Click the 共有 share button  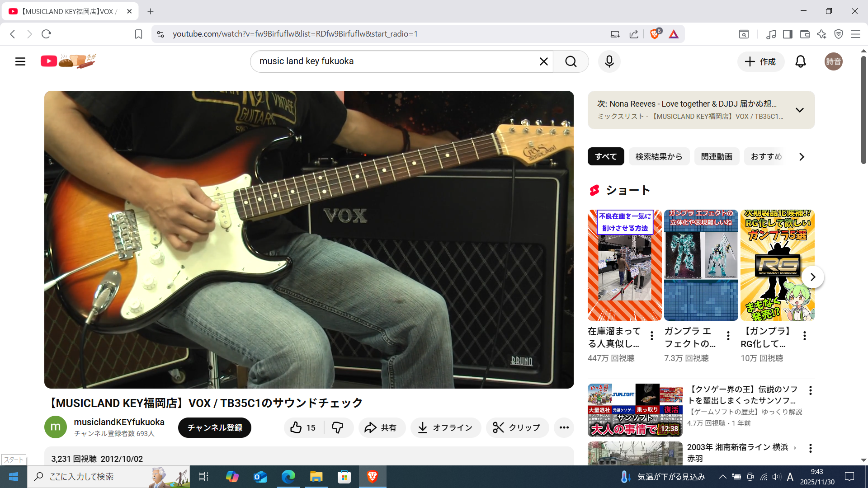[x=382, y=427]
